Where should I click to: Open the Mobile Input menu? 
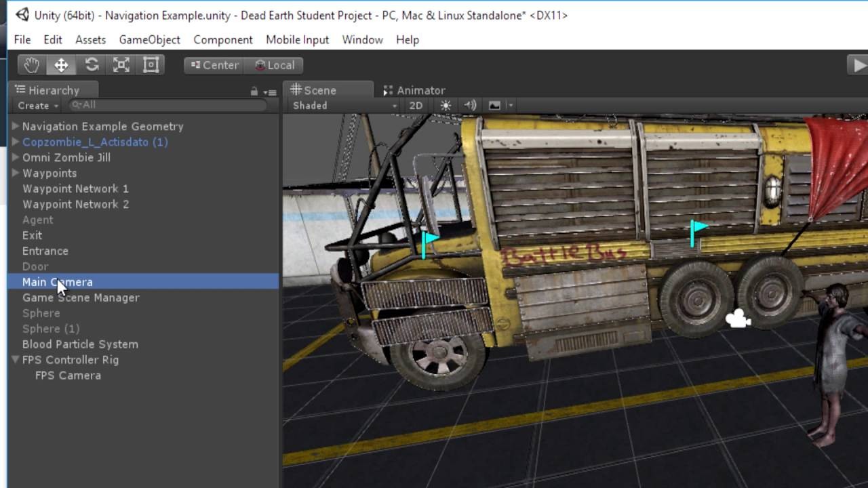(x=297, y=39)
